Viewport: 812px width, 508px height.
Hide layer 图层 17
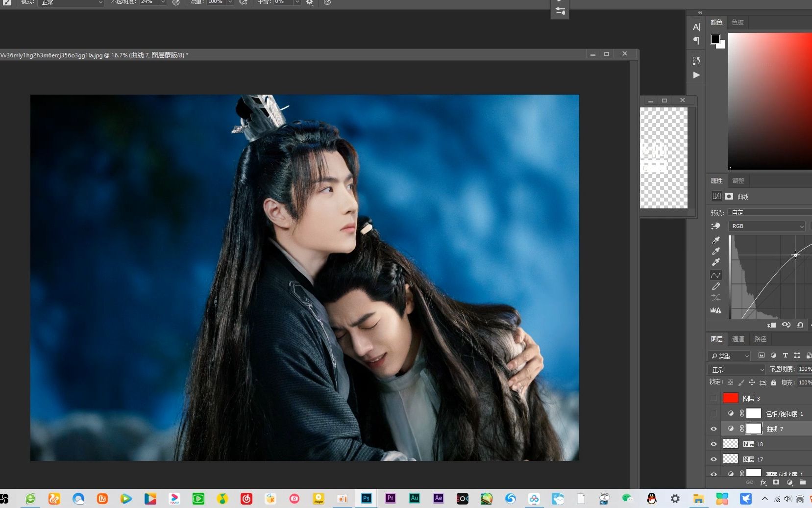pos(714,459)
